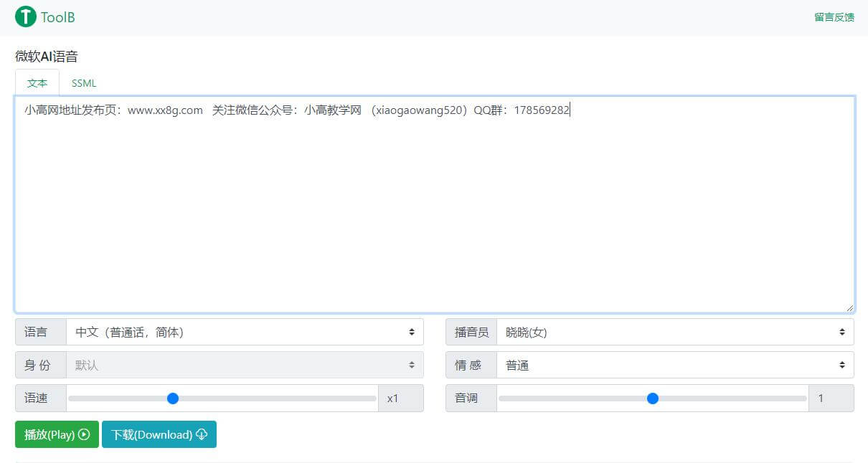Click the ToolB logo icon
The image size is (868, 463).
[24, 16]
